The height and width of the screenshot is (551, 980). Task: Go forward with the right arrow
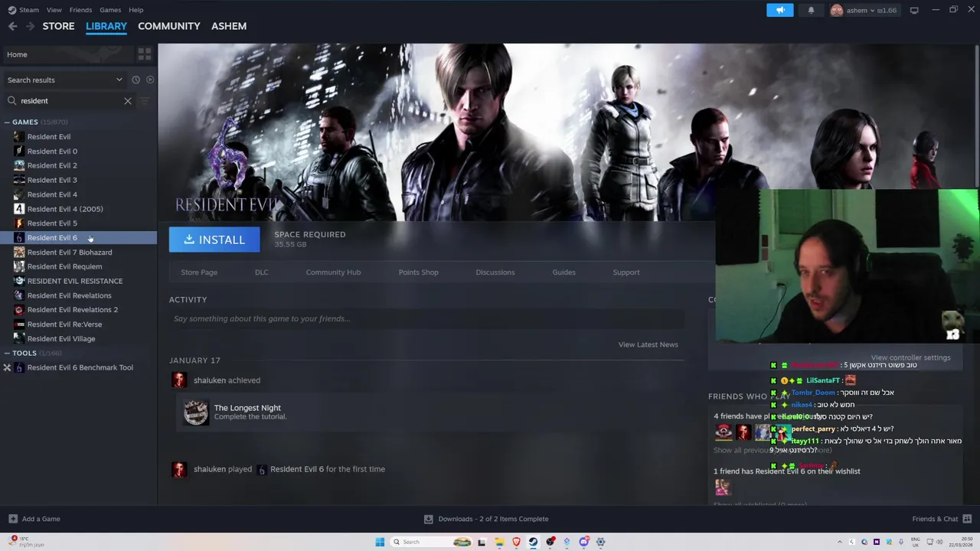click(30, 26)
